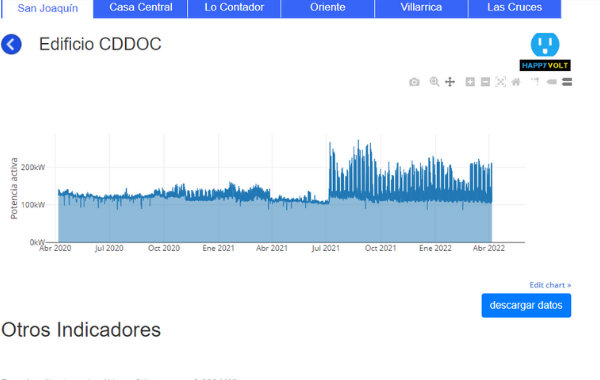
Task: Click the Autoscale axes icon
Action: click(x=501, y=82)
